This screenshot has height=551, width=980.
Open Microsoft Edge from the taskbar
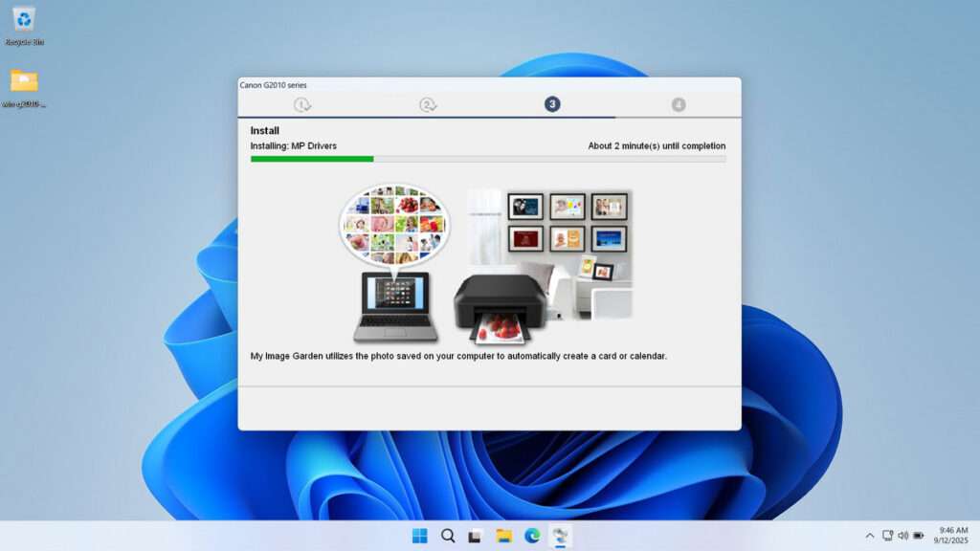tap(532, 536)
